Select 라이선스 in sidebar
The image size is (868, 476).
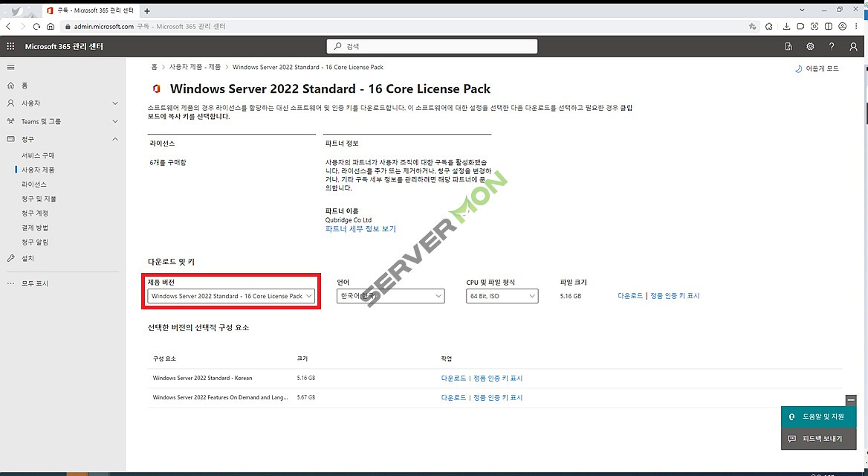pyautogui.click(x=34, y=184)
